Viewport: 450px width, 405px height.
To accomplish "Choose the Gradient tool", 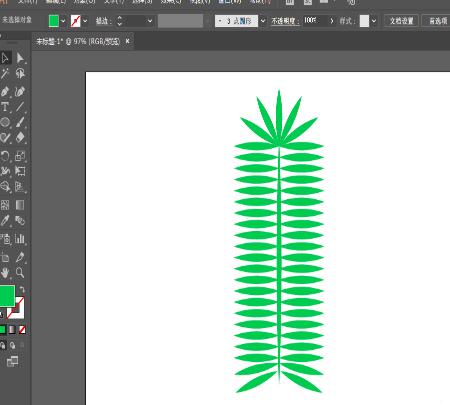I will pyautogui.click(x=20, y=205).
